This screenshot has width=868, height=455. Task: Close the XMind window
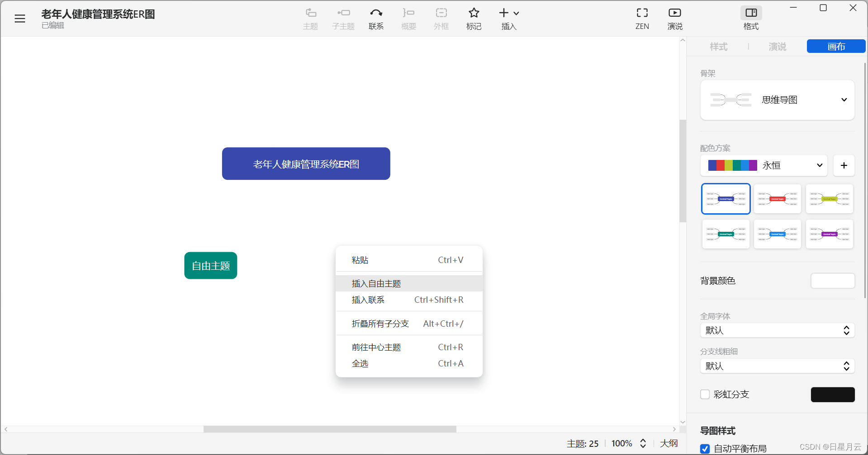(853, 8)
